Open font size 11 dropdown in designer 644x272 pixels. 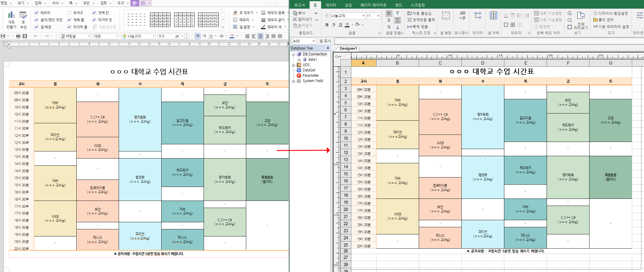(x=378, y=16)
